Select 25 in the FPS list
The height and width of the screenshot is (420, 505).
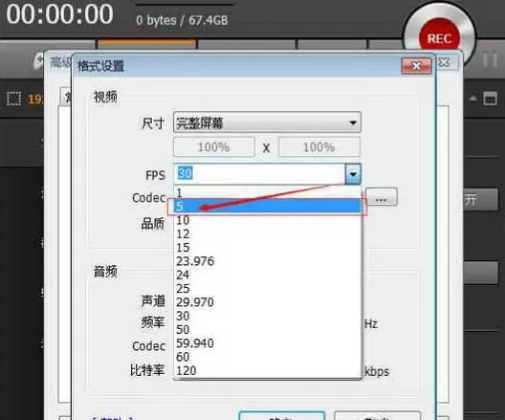[267, 289]
